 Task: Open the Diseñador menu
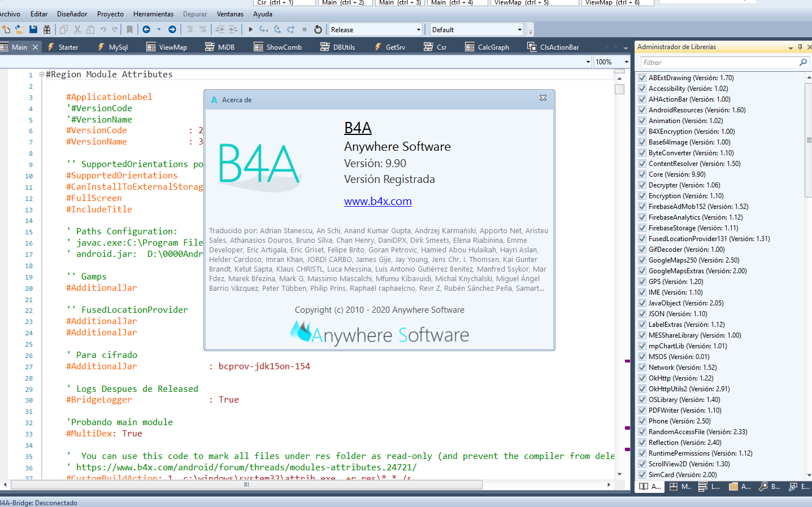coord(72,14)
